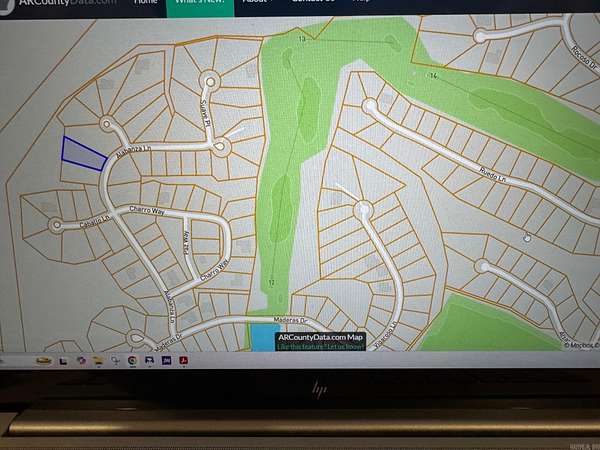This screenshot has height=450, width=600.
Task: Click the blue pond near Maderas Dr
Action: coord(264,337)
